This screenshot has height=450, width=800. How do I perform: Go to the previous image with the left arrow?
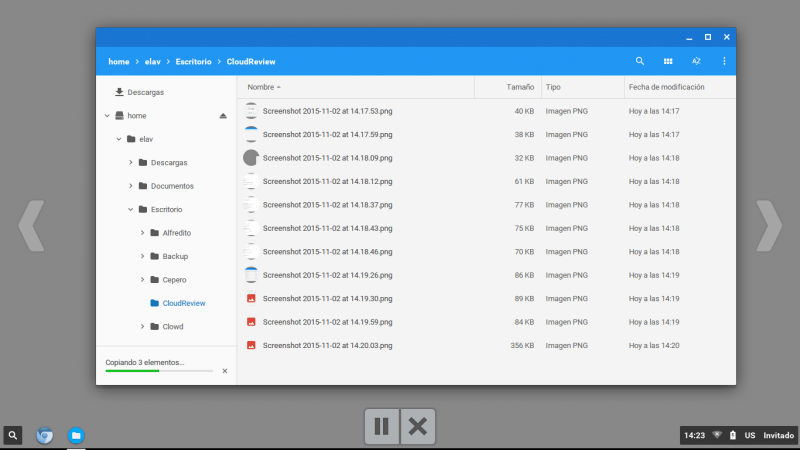tap(32, 226)
